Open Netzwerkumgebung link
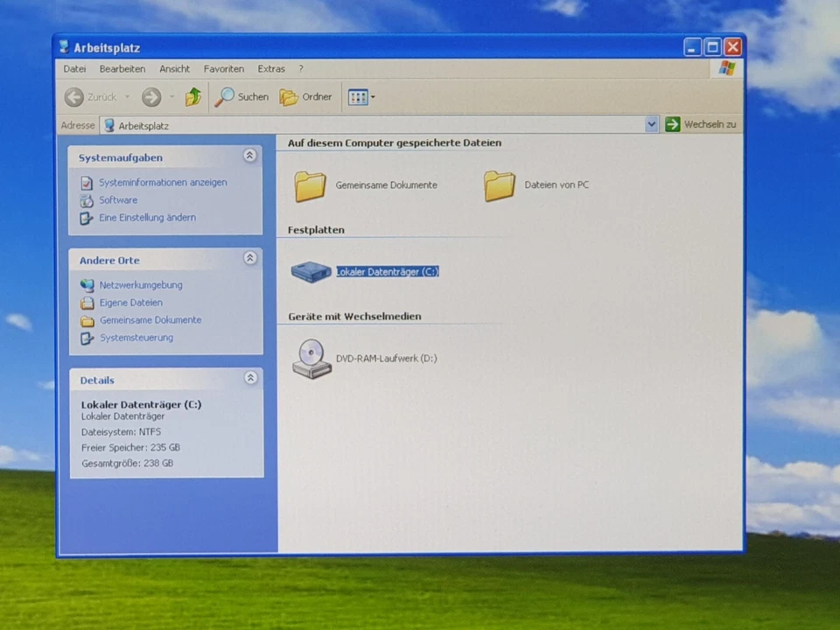 coord(141,285)
